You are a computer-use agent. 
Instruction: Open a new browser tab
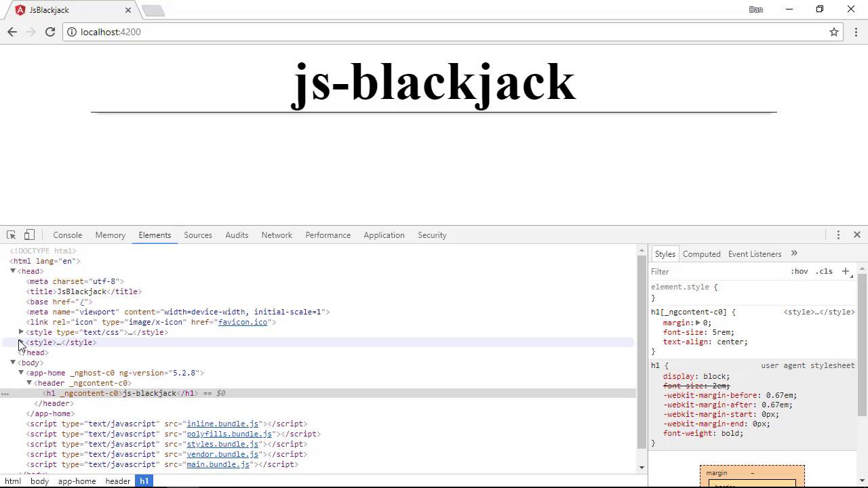coord(153,10)
